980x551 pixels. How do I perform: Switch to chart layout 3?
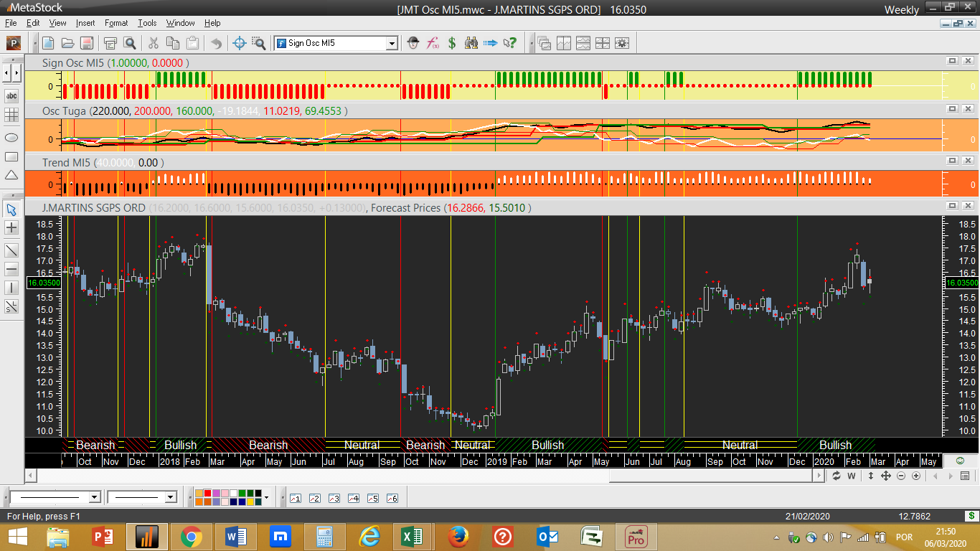coord(334,498)
